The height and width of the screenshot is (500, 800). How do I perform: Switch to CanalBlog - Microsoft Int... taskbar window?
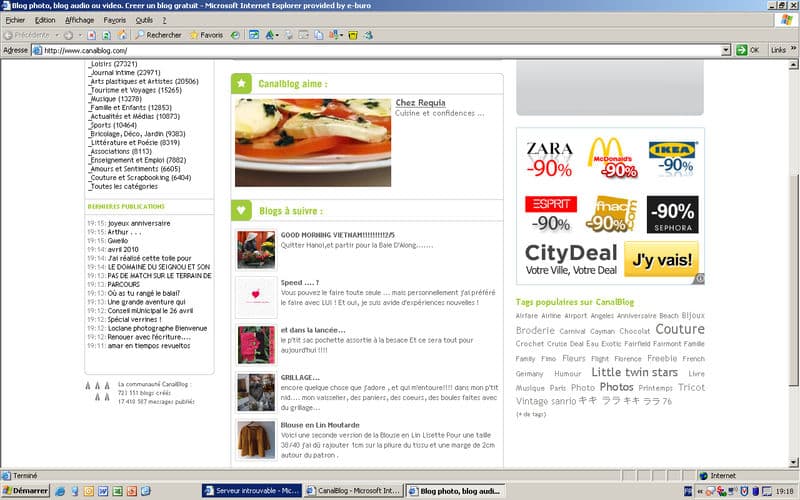click(353, 491)
